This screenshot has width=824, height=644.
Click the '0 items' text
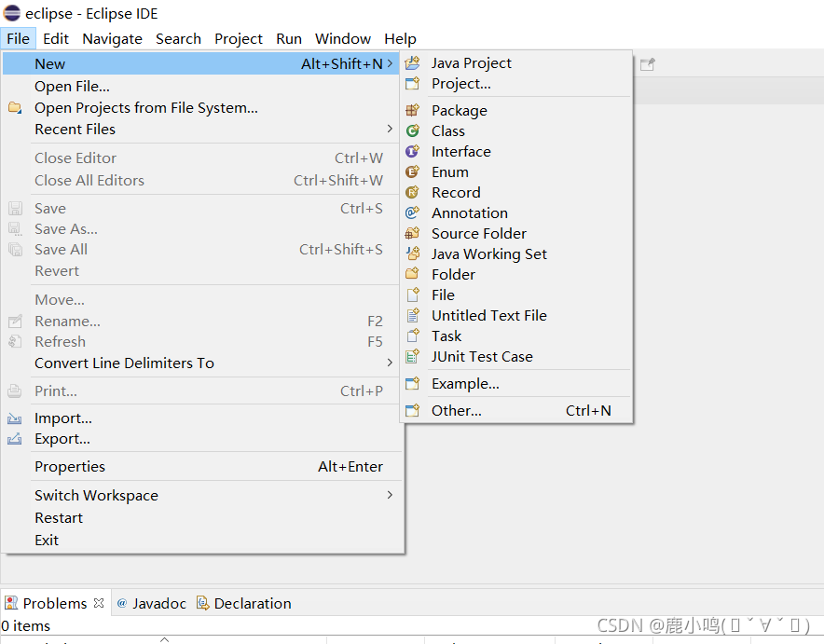click(26, 626)
